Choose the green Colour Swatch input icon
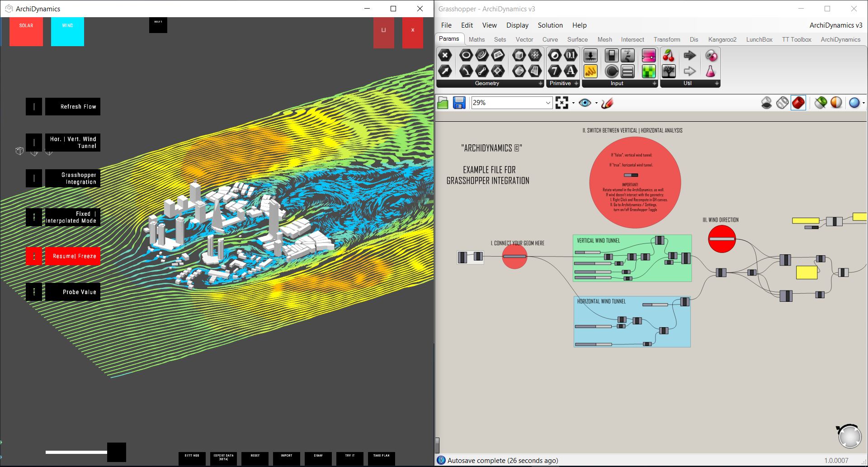The image size is (868, 467). 649,71
